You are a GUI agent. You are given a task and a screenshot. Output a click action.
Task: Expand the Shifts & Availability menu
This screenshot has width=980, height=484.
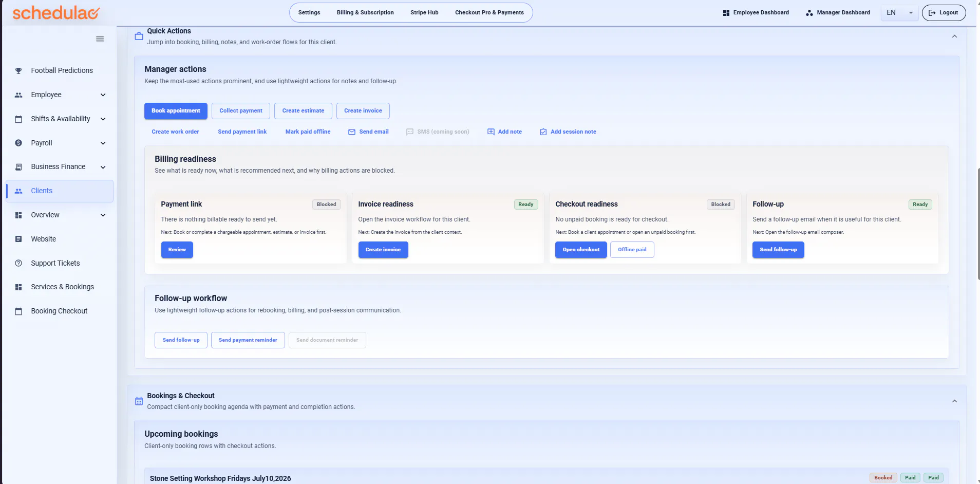click(x=103, y=119)
